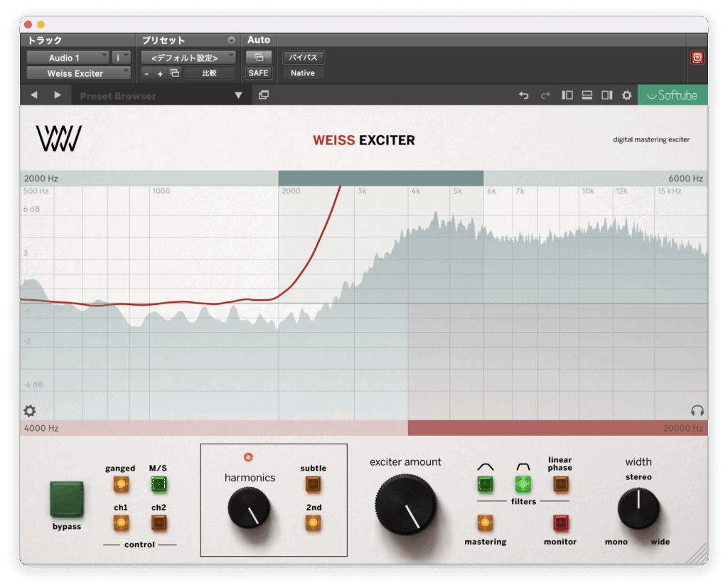This screenshot has height=588, width=728.
Task: Click the 6000 Hz band end value
Action: tap(686, 178)
